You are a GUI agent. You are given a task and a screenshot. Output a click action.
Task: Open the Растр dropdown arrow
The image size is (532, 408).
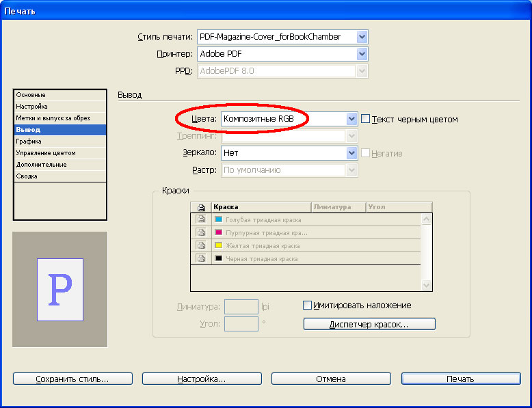pyautogui.click(x=351, y=170)
